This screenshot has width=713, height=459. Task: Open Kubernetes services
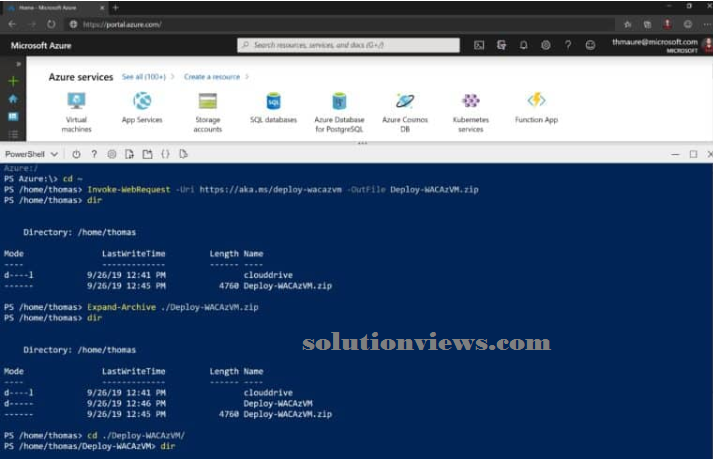471,112
